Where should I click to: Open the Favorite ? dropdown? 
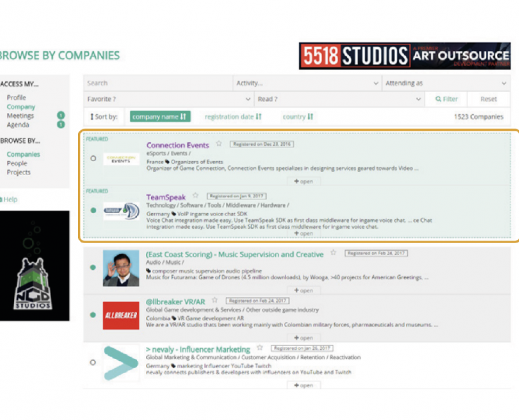pos(169,99)
